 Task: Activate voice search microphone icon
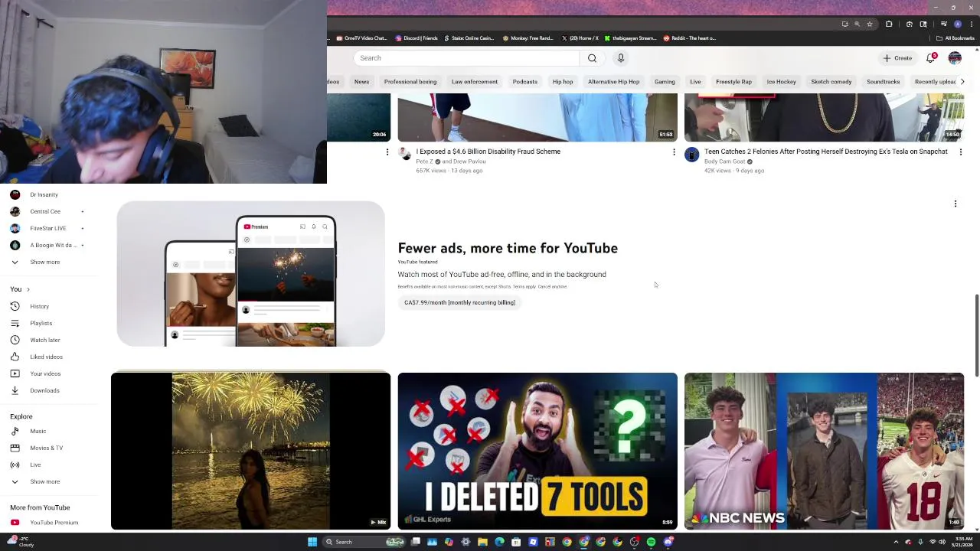point(621,58)
